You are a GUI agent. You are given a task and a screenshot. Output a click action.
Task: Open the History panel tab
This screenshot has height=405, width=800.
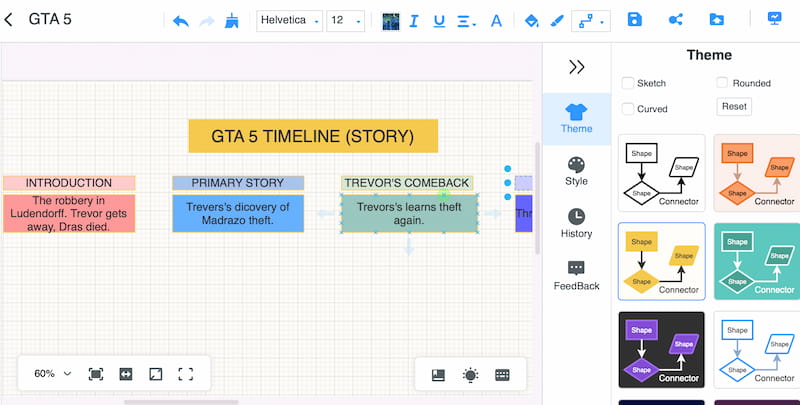tap(577, 223)
